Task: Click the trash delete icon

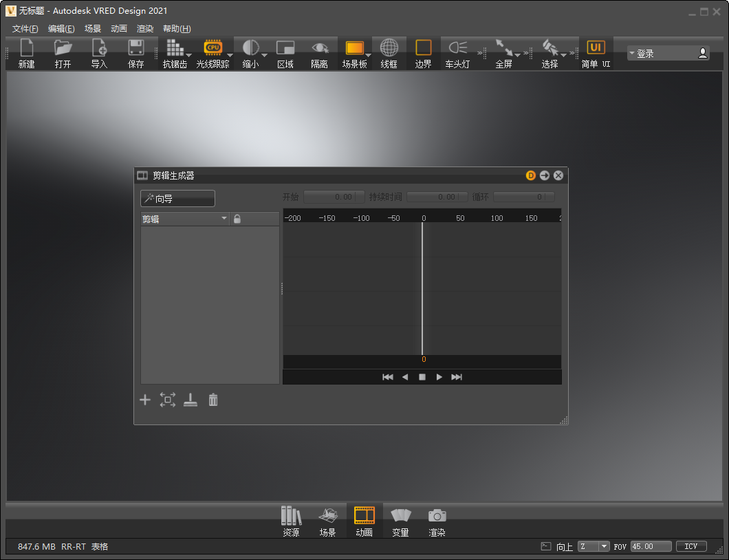Action: (x=213, y=400)
